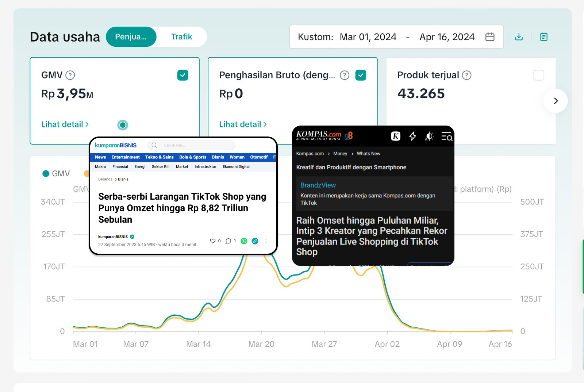
Task: Click the BrandzView link in Kompas
Action: [318, 185]
